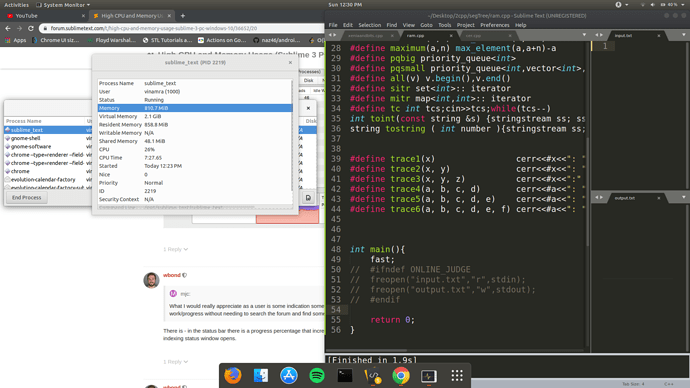Select gnome-software process row
Viewport: 690px width, 388px height.
coord(48,146)
